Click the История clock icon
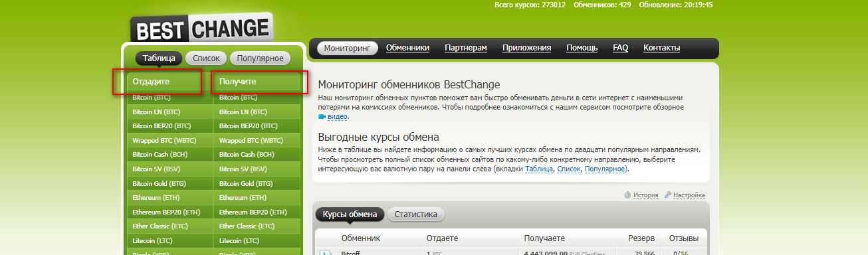 (x=627, y=195)
